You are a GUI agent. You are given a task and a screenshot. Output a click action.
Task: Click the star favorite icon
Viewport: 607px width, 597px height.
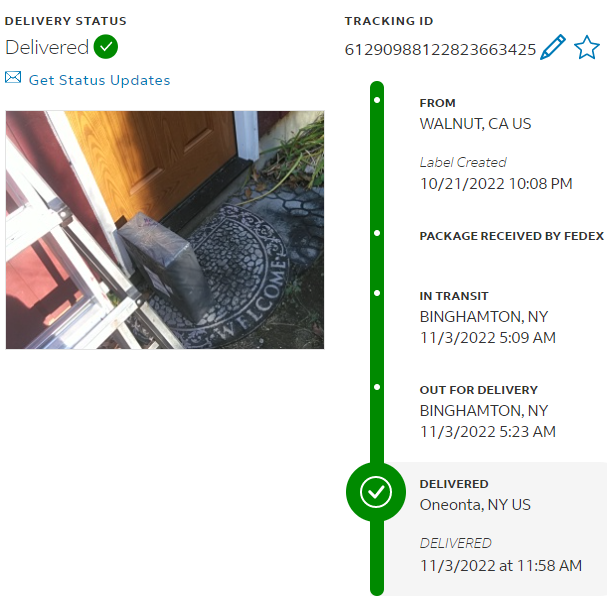click(587, 47)
